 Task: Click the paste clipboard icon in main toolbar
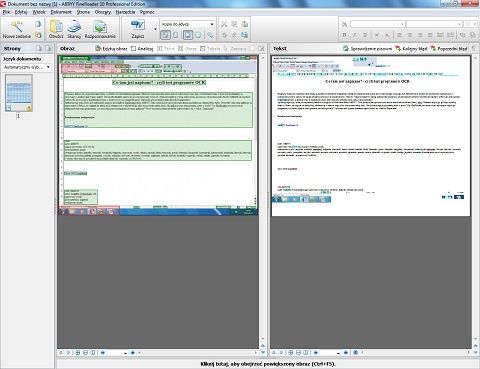pyautogui.click(x=245, y=24)
